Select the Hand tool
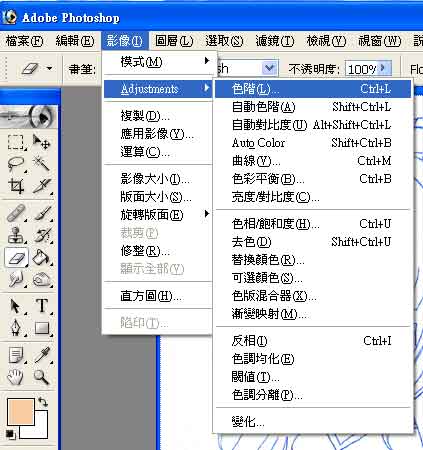Screen dimensions: 423x450 click(x=16, y=377)
